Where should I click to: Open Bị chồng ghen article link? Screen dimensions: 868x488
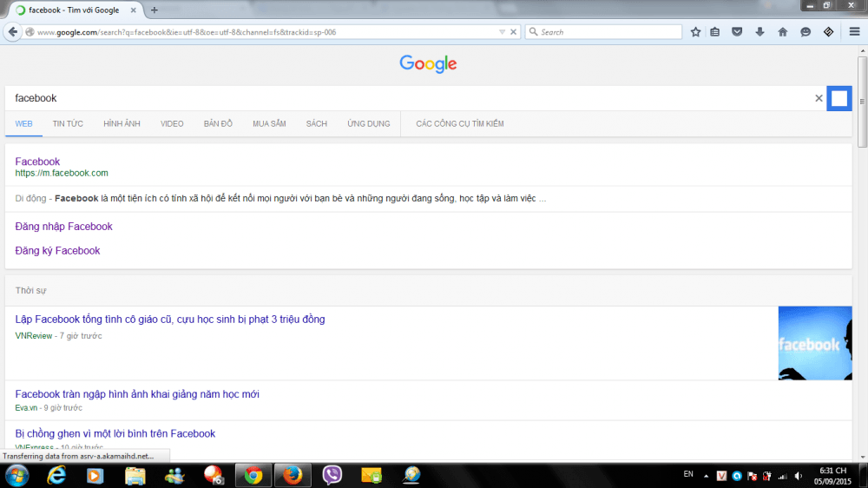click(115, 433)
